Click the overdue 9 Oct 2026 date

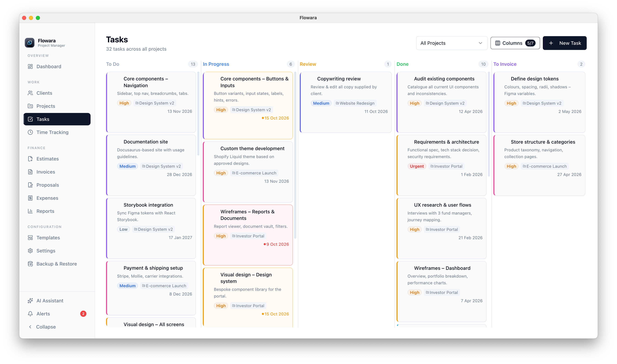tap(276, 244)
